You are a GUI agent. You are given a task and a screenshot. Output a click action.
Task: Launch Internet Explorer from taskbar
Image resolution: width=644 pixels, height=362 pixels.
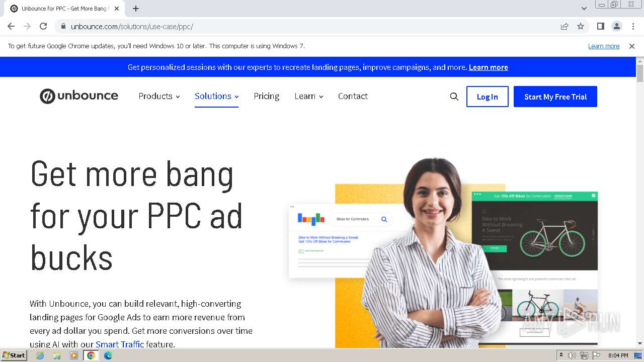coord(40,355)
